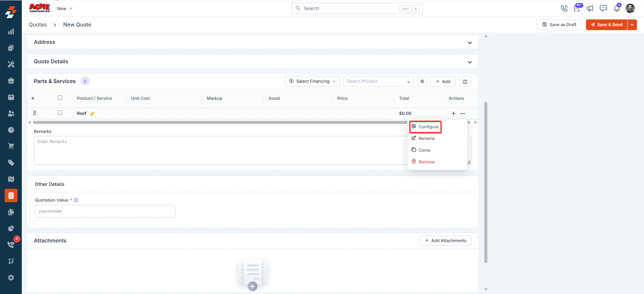Open the user profile avatar
This screenshot has width=644, height=294.
point(630,8)
